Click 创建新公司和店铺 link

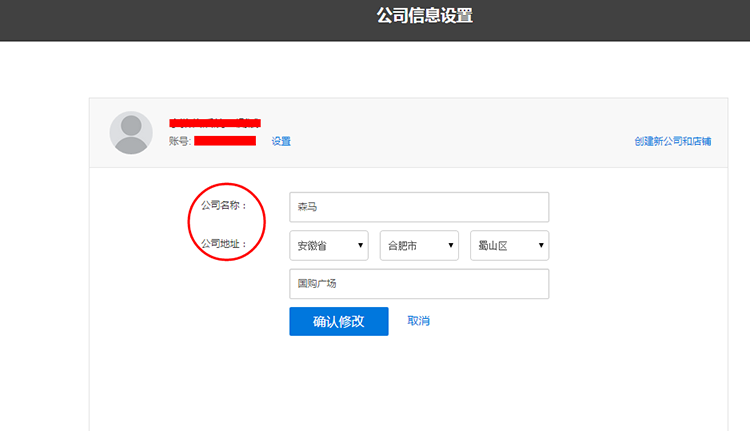(672, 142)
